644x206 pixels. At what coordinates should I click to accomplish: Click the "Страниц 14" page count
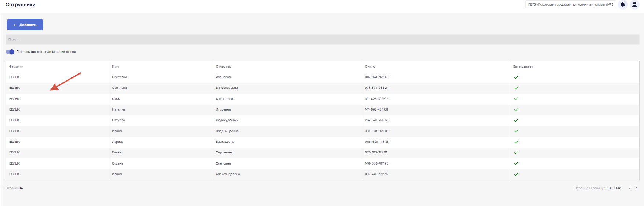pyautogui.click(x=14, y=188)
